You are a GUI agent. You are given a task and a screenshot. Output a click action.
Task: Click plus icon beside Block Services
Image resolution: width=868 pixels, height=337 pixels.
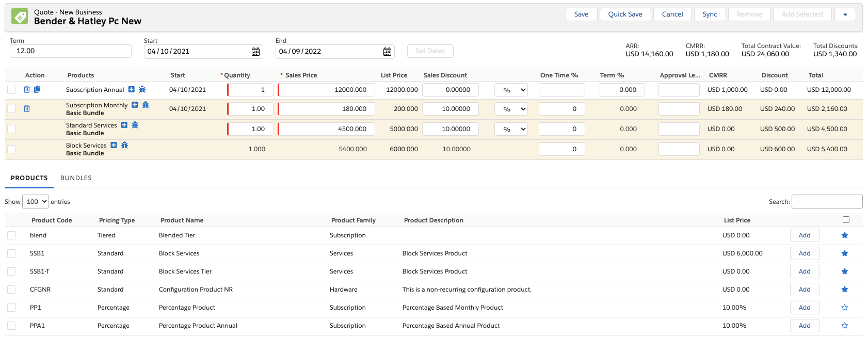(114, 145)
